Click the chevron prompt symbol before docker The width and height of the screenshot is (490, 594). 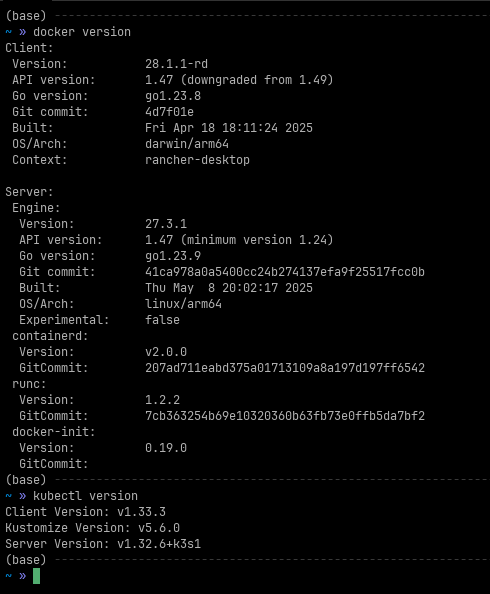23,32
